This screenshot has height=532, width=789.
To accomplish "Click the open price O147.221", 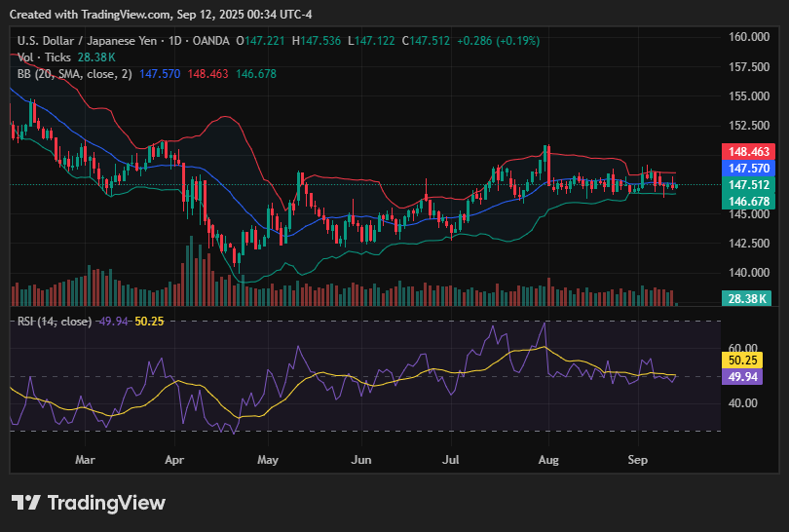I will point(260,41).
